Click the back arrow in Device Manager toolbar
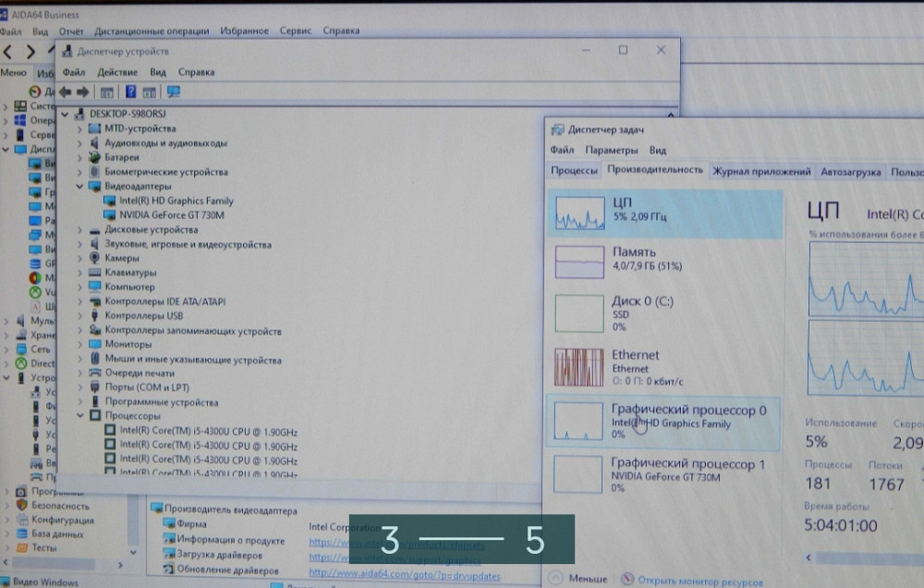The image size is (924, 588). [x=65, y=92]
